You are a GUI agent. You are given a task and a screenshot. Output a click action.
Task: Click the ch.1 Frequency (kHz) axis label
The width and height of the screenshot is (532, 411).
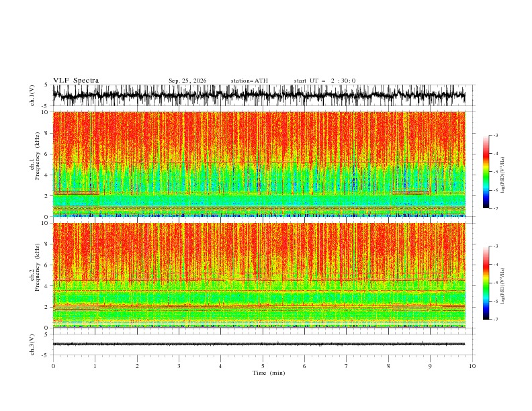36,164
